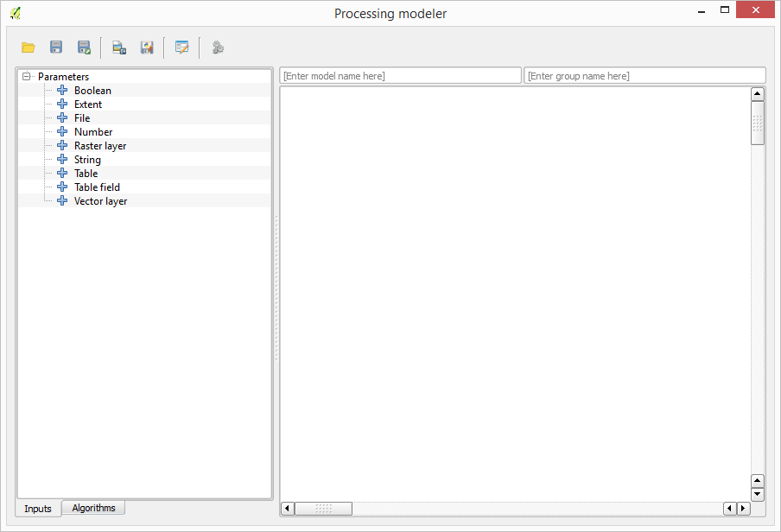Pick the Table field input
The image size is (781, 532).
click(x=97, y=187)
